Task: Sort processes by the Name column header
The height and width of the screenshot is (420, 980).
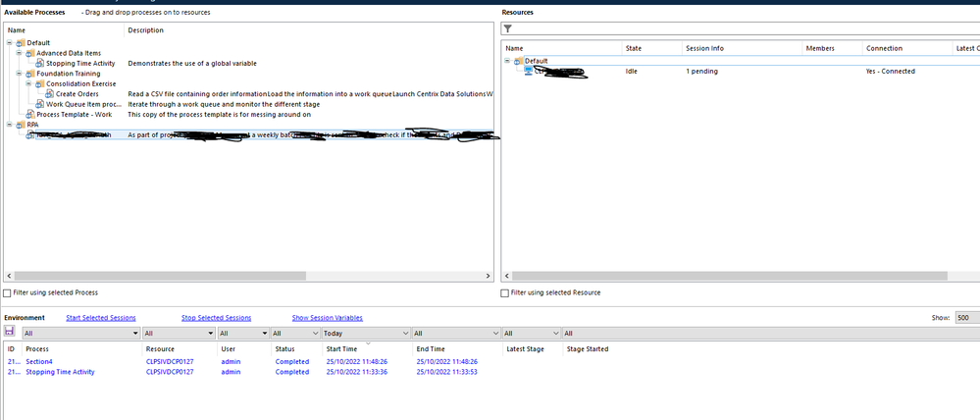Action: point(17,30)
